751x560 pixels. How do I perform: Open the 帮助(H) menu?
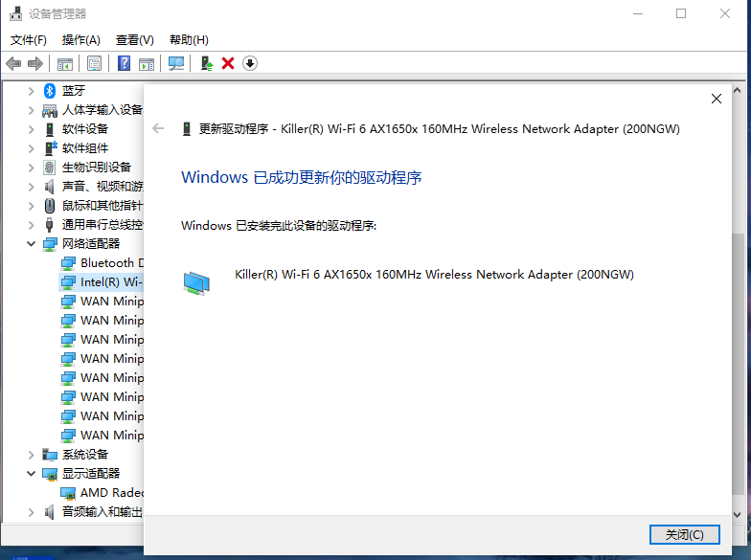[x=190, y=40]
